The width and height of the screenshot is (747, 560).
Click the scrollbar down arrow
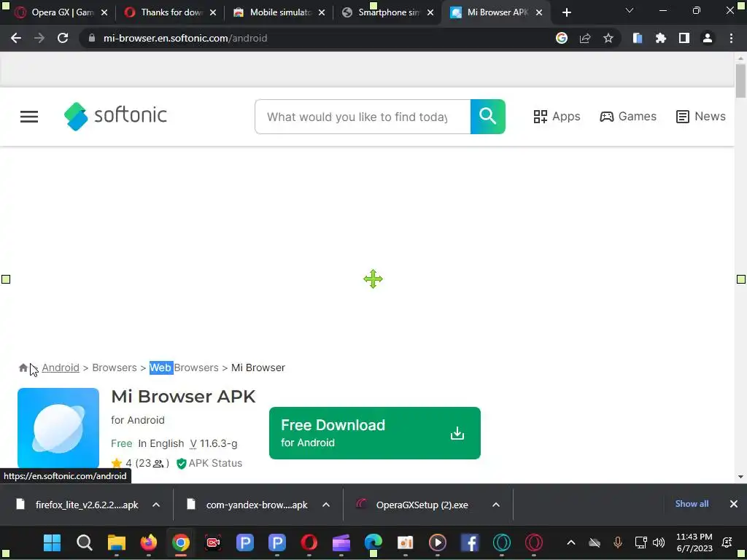(740, 476)
